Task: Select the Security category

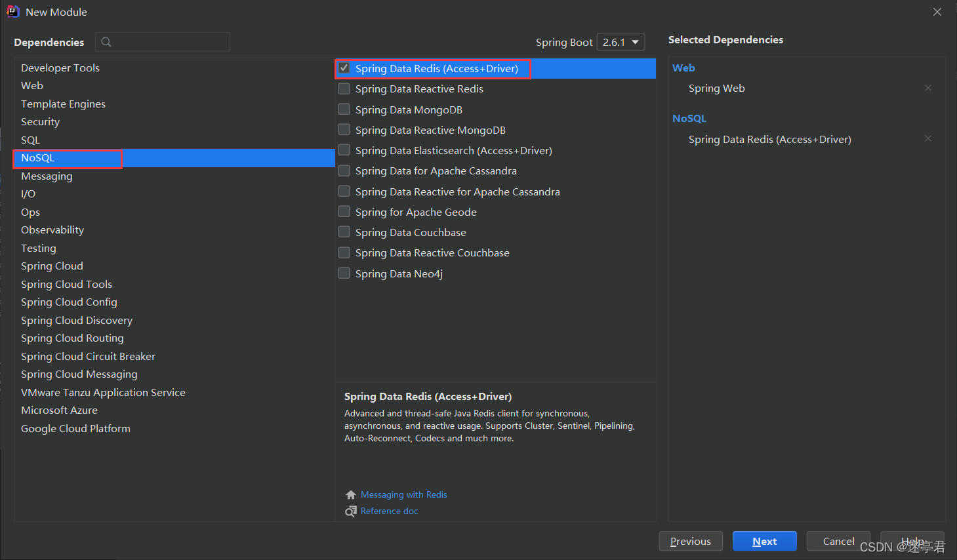Action: click(x=174, y=122)
